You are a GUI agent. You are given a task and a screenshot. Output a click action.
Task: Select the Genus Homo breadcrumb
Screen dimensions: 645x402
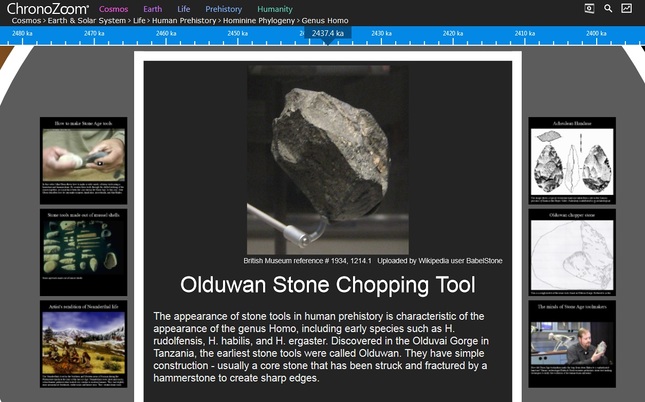click(x=327, y=20)
